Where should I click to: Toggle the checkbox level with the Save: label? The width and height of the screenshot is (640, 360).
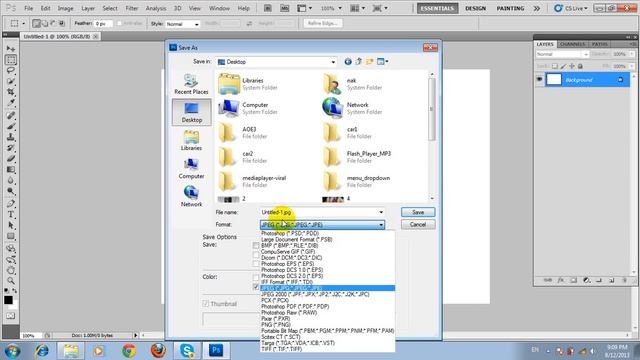pyautogui.click(x=256, y=245)
